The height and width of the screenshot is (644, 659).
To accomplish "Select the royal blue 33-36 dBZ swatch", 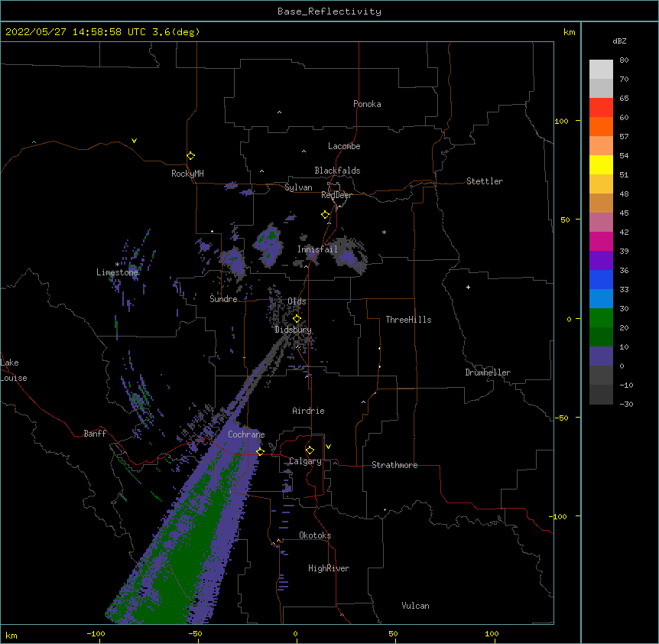I will click(601, 279).
